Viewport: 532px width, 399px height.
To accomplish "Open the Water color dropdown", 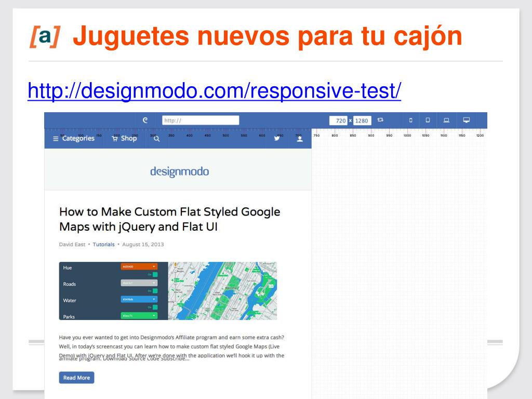I will 139,299.
